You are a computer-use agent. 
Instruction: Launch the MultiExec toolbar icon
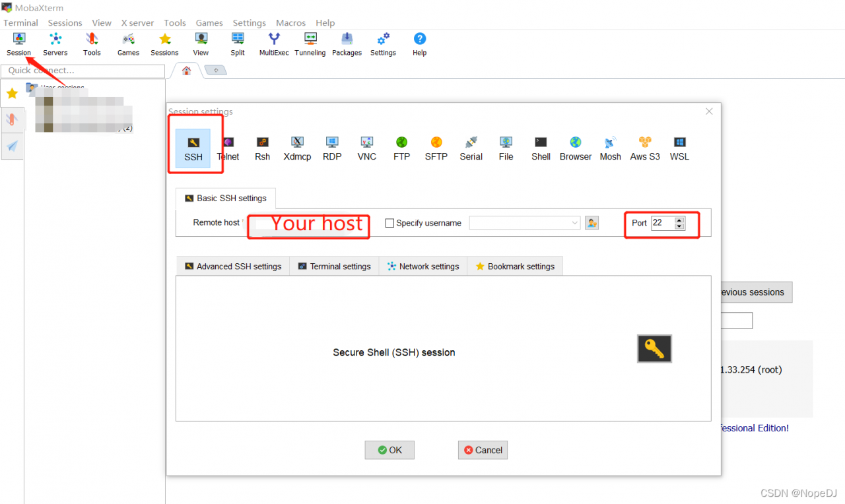click(x=274, y=44)
